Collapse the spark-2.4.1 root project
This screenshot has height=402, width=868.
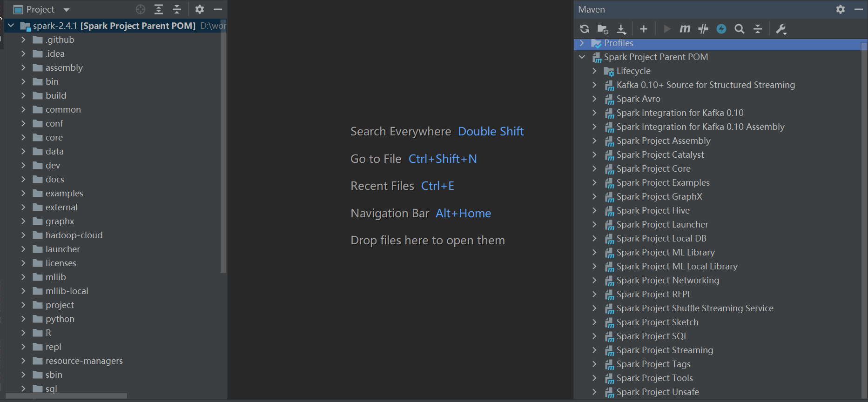tap(11, 26)
